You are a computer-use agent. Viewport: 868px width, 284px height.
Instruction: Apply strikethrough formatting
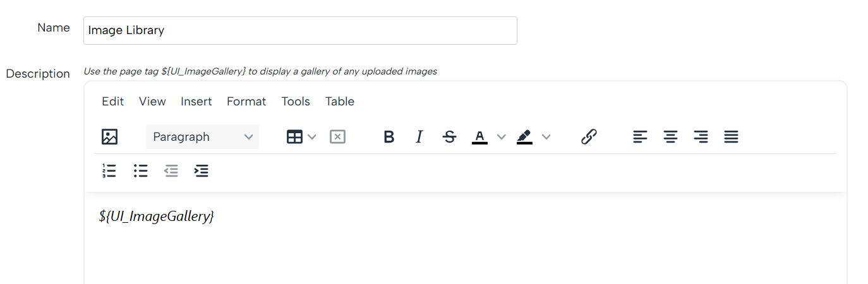coord(450,136)
